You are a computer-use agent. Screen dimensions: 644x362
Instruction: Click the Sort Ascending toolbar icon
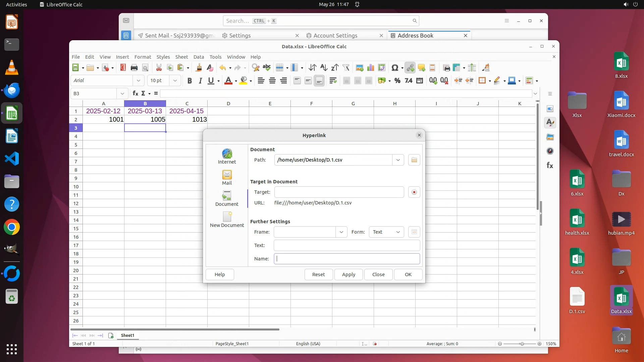pos(323,68)
